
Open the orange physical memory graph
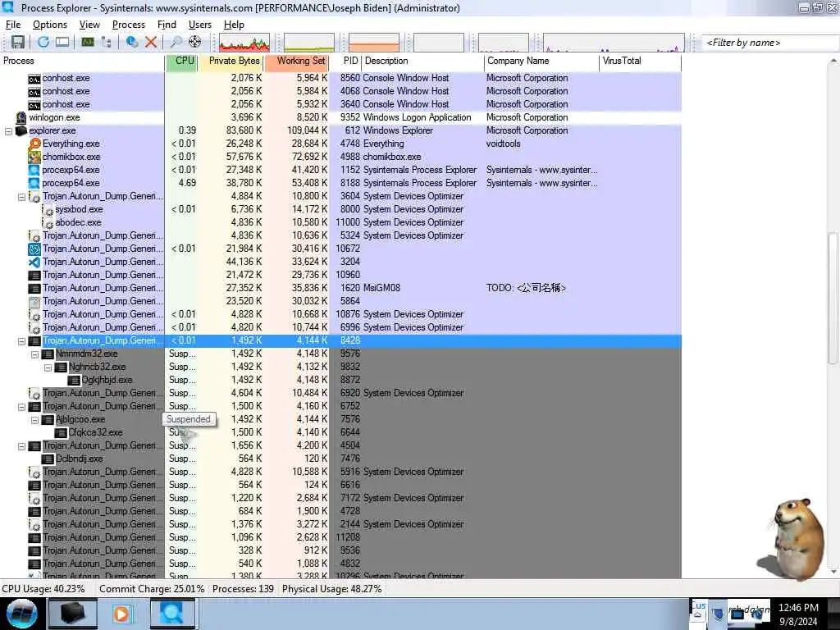tap(374, 43)
